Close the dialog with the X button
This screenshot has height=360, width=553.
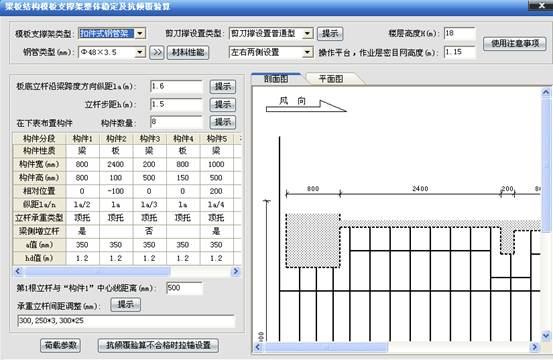tap(541, 6)
